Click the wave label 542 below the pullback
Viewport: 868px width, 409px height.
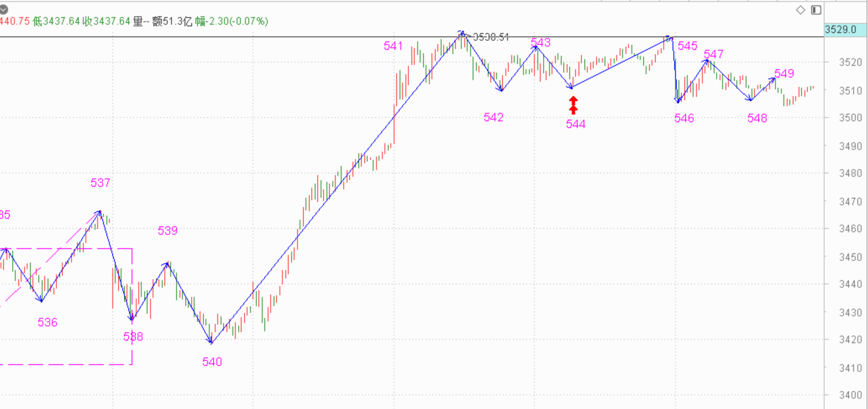pos(493,117)
